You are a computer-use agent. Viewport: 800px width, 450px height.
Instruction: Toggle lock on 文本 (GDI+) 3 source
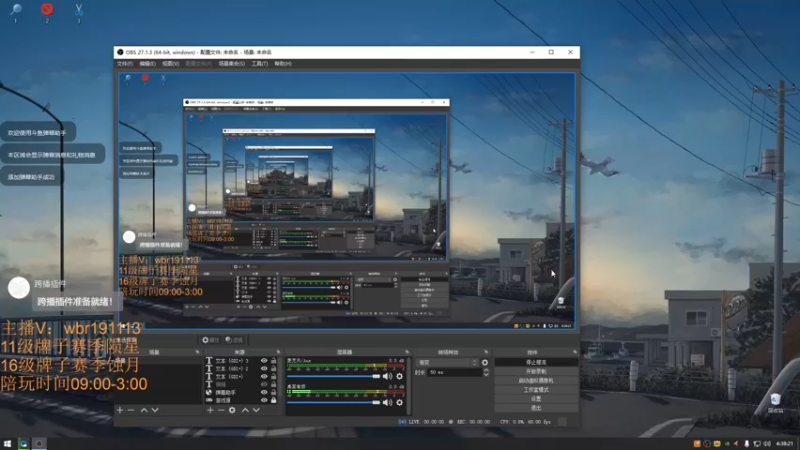pyautogui.click(x=273, y=361)
